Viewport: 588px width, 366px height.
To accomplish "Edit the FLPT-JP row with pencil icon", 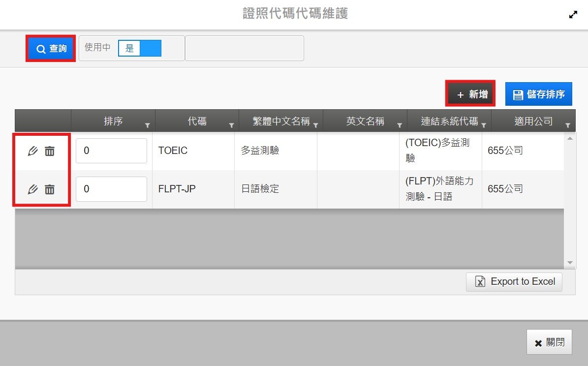I will coord(33,189).
